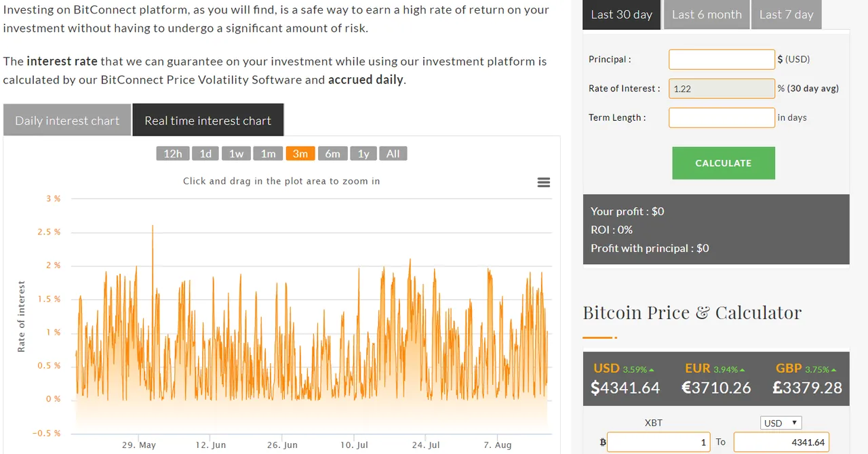Open the Last 7 day tab
Image resolution: width=868 pixels, height=454 pixels.
click(786, 14)
